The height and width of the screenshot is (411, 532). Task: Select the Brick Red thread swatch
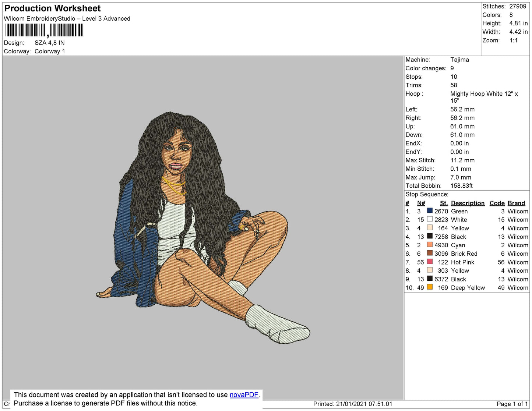[x=430, y=254]
